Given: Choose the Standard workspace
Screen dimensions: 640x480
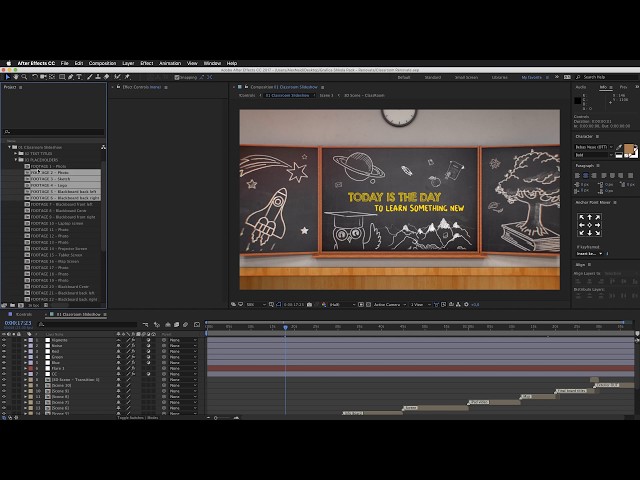Looking at the screenshot, I should [433, 77].
